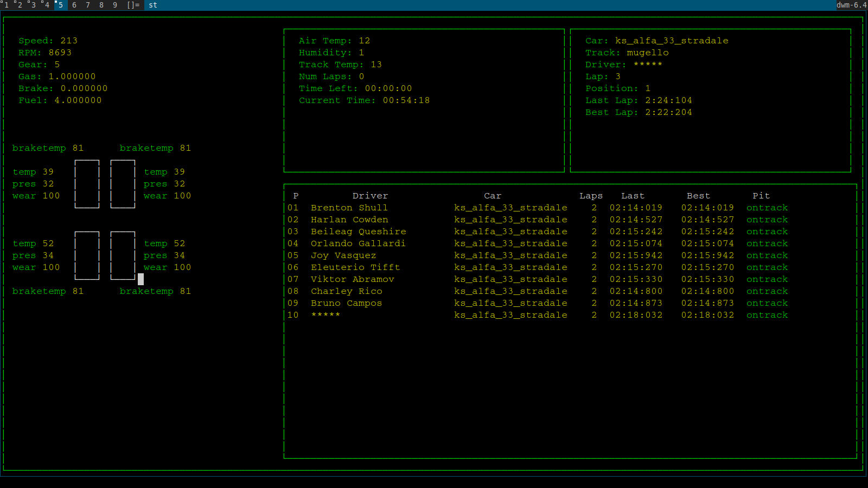868x488 pixels.
Task: Click the Track: mugello line
Action: point(627,53)
